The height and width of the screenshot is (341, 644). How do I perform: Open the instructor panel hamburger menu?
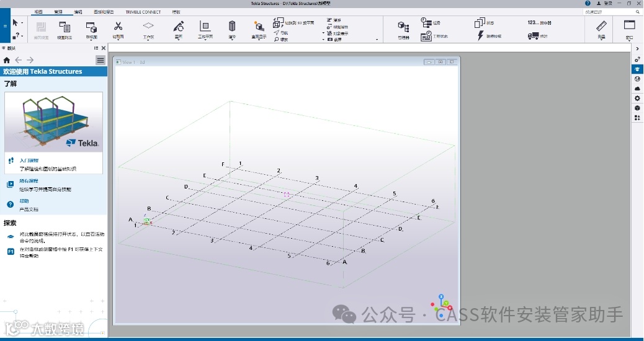pyautogui.click(x=101, y=60)
